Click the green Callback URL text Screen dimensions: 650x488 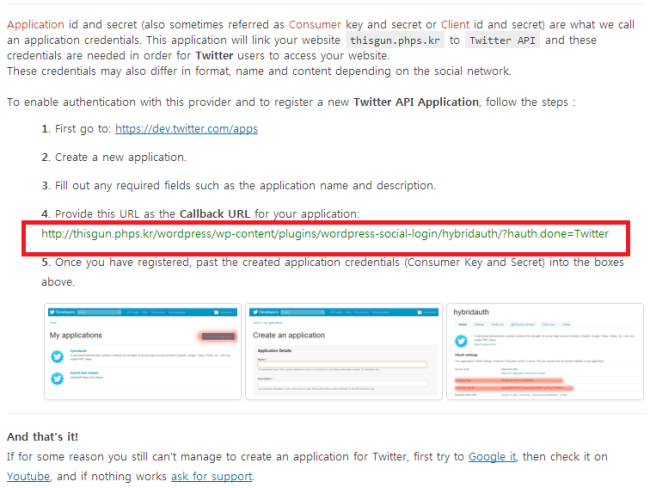(325, 234)
